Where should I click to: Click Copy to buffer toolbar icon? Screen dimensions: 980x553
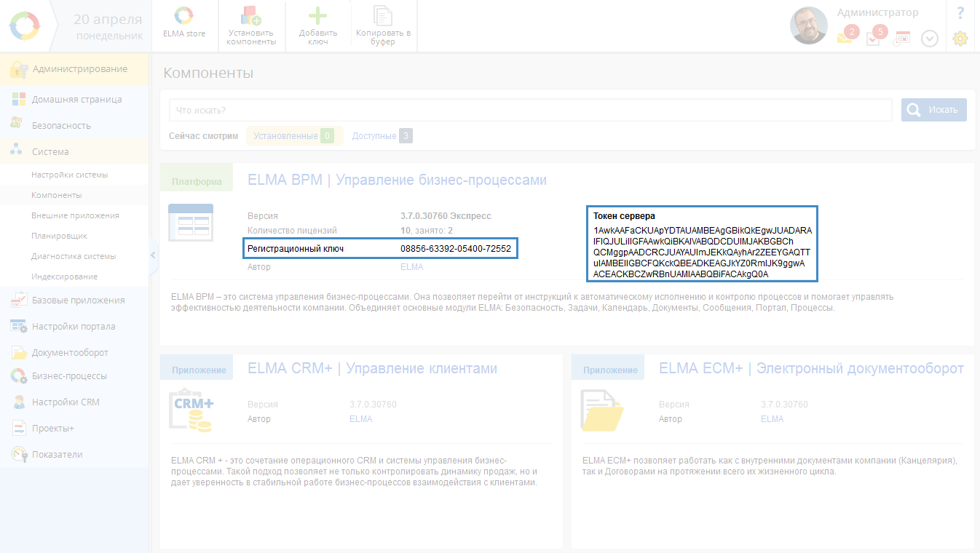[383, 25]
